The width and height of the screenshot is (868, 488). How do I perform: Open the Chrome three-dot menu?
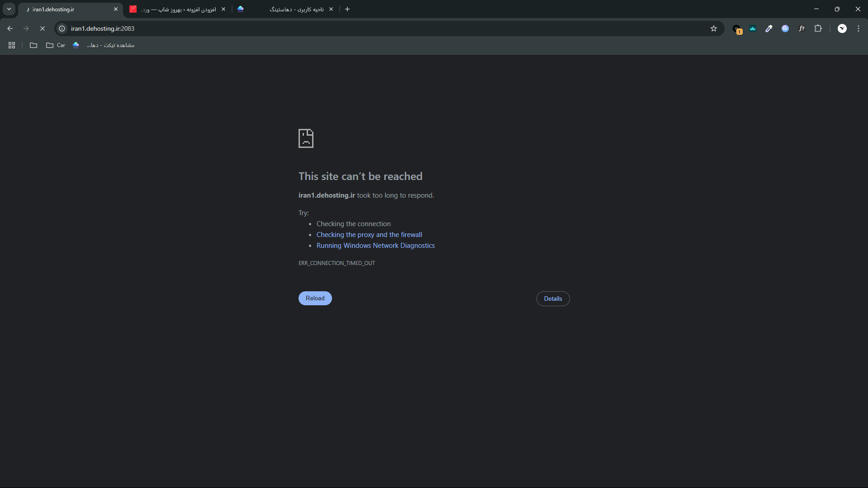(859, 28)
